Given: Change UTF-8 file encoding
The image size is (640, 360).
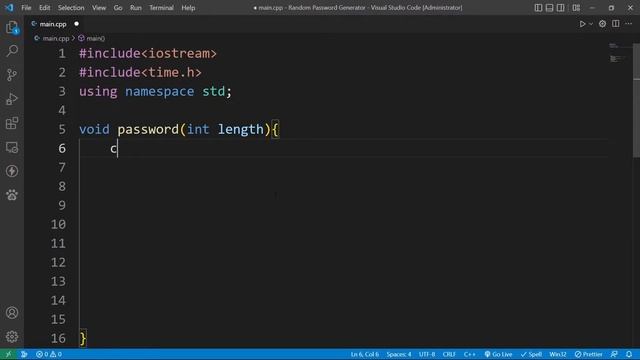Looking at the screenshot, I should pyautogui.click(x=427, y=354).
